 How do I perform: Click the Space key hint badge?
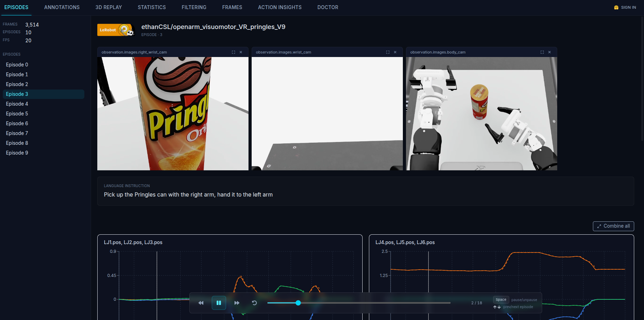(501, 300)
